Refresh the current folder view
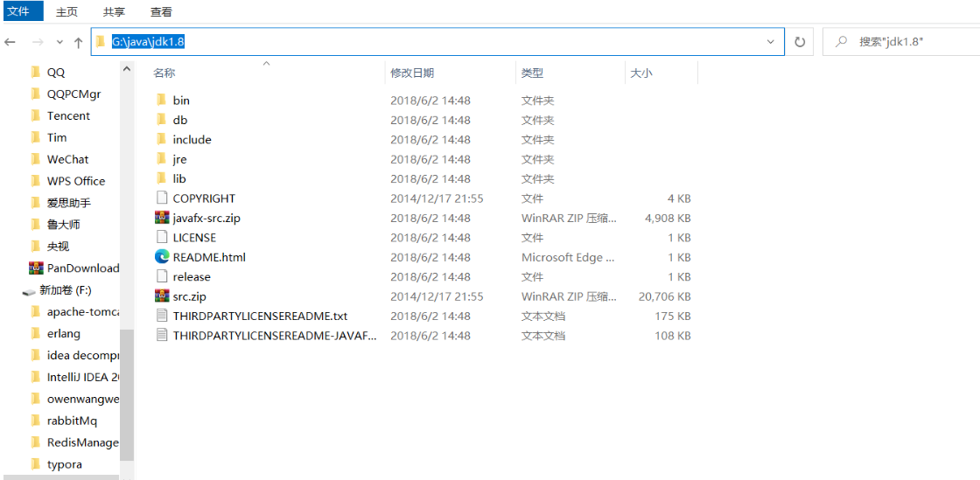This screenshot has height=480, width=980. 800,42
